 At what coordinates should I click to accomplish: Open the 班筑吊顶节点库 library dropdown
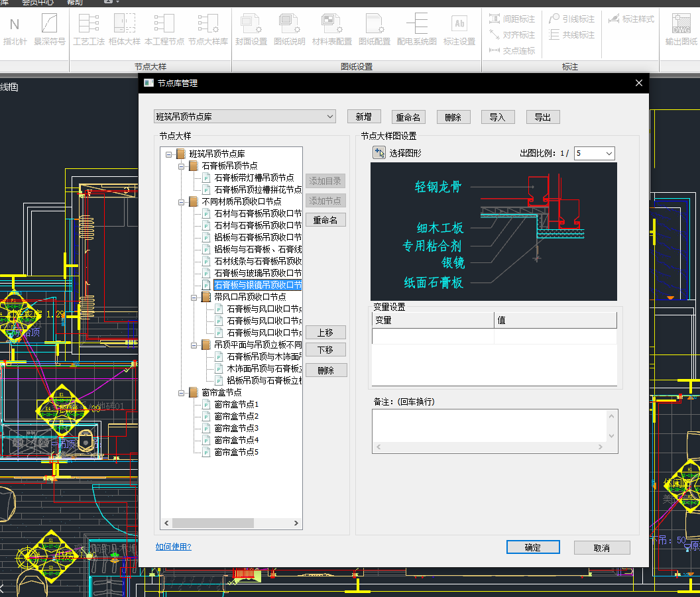[245, 117]
